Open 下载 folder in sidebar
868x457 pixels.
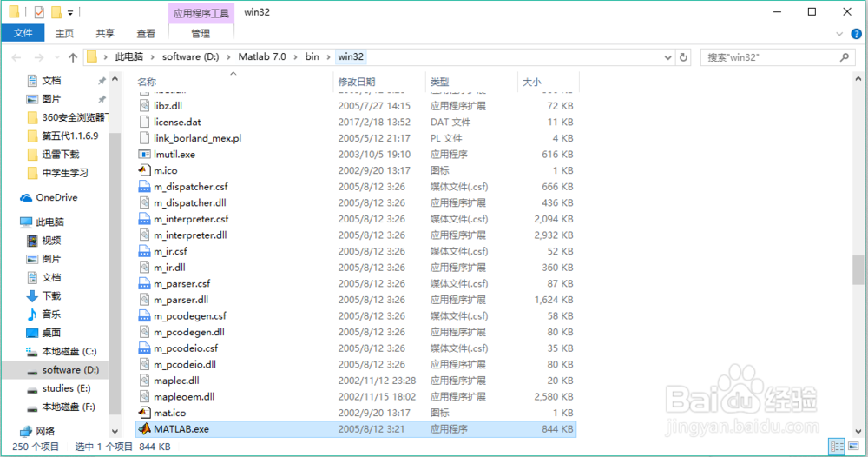pyautogui.click(x=43, y=295)
